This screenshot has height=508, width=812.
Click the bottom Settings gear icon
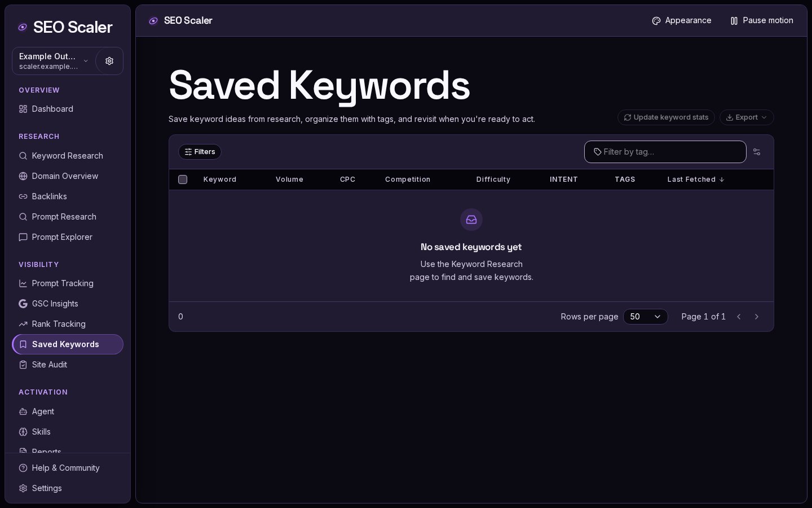click(23, 488)
